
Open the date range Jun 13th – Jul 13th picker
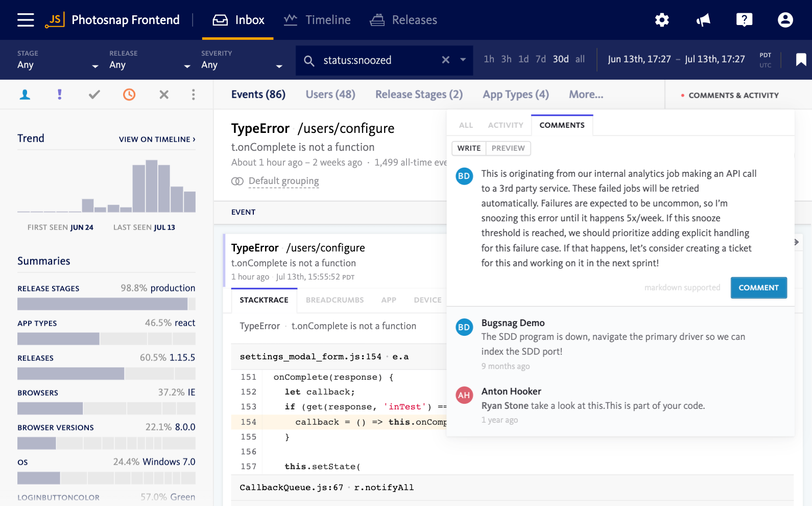(676, 59)
